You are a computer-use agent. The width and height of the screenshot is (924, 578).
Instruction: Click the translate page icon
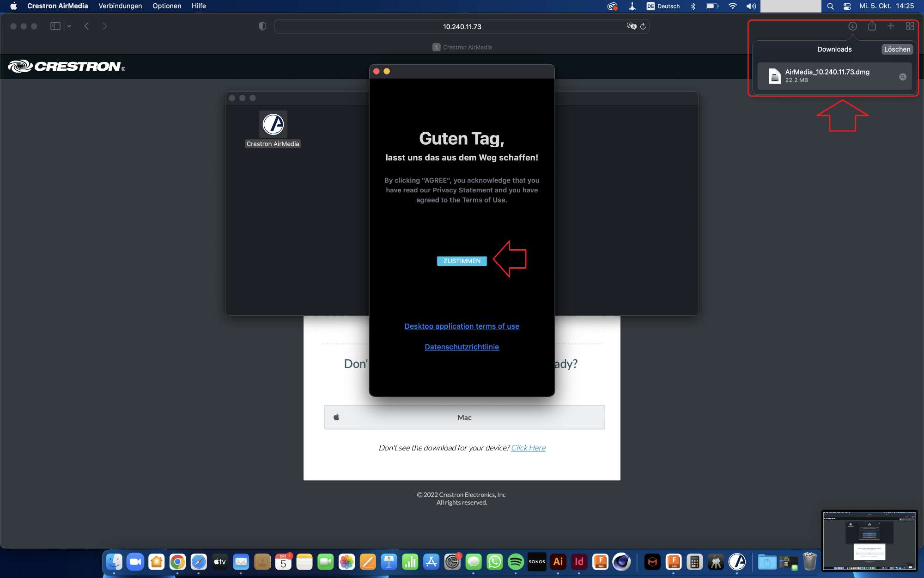click(631, 26)
